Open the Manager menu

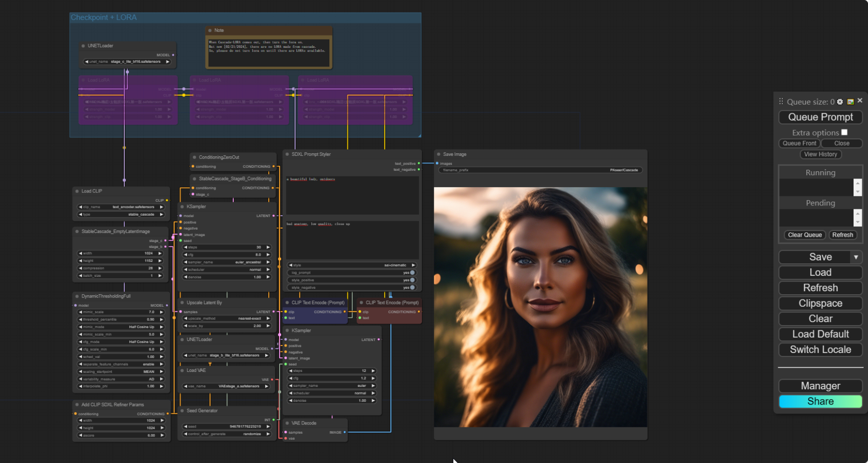820,386
